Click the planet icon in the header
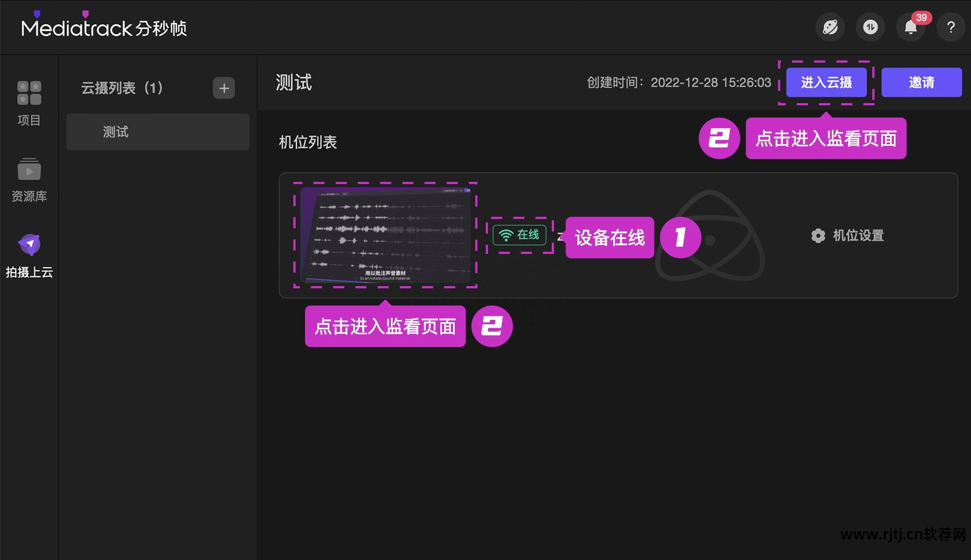 click(830, 27)
